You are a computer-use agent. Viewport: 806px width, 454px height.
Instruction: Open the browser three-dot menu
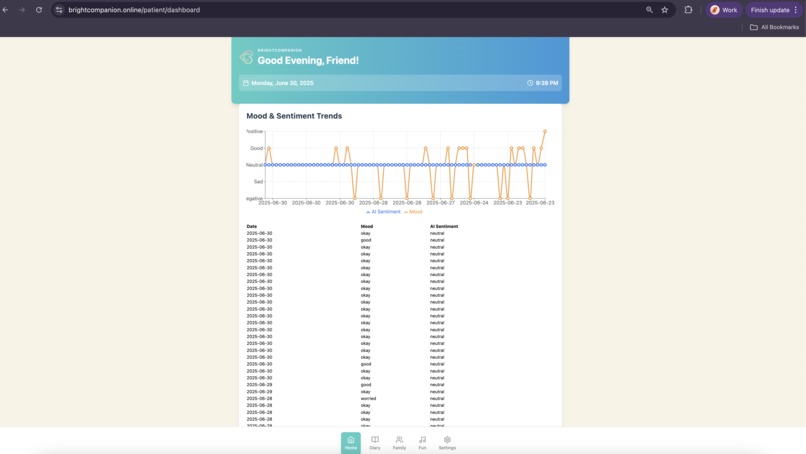coord(796,10)
